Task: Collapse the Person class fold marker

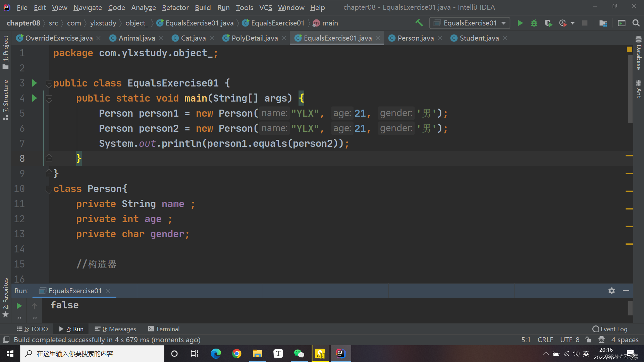Action: pos(49,189)
